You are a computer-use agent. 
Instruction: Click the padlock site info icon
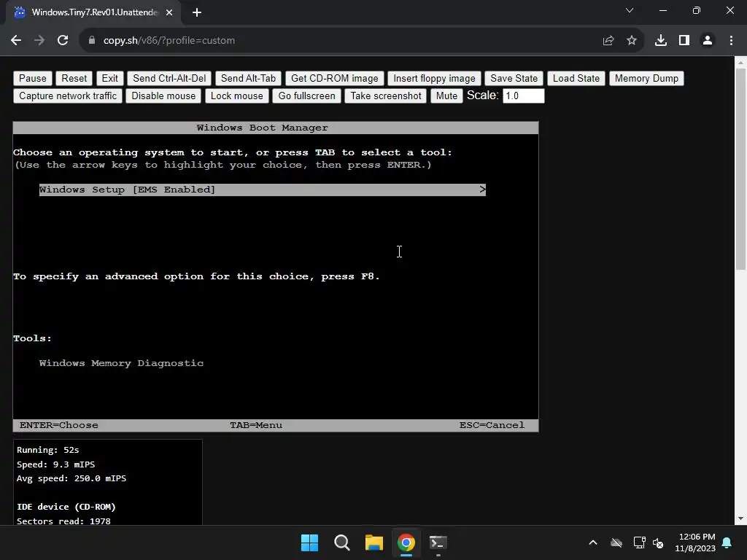[91, 41]
